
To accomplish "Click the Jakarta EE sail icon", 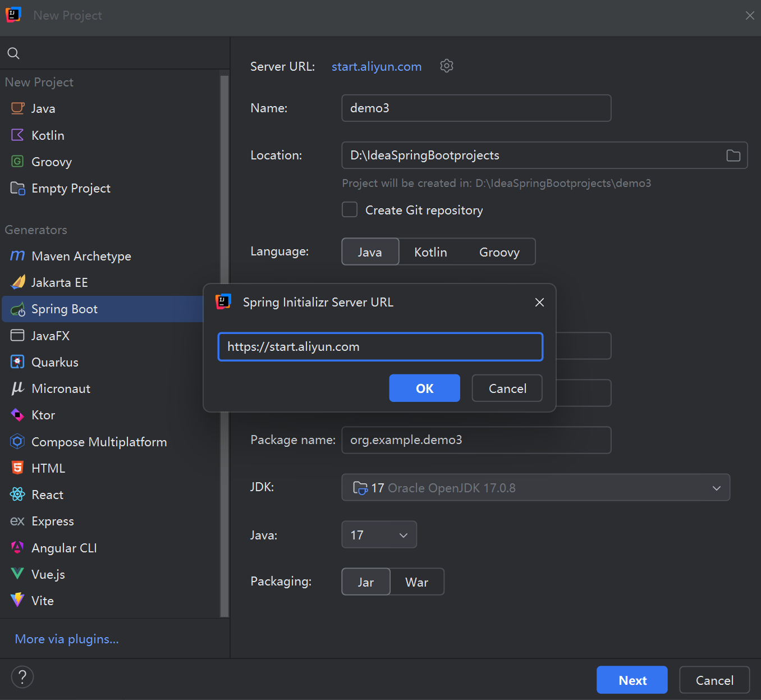I will 18,282.
